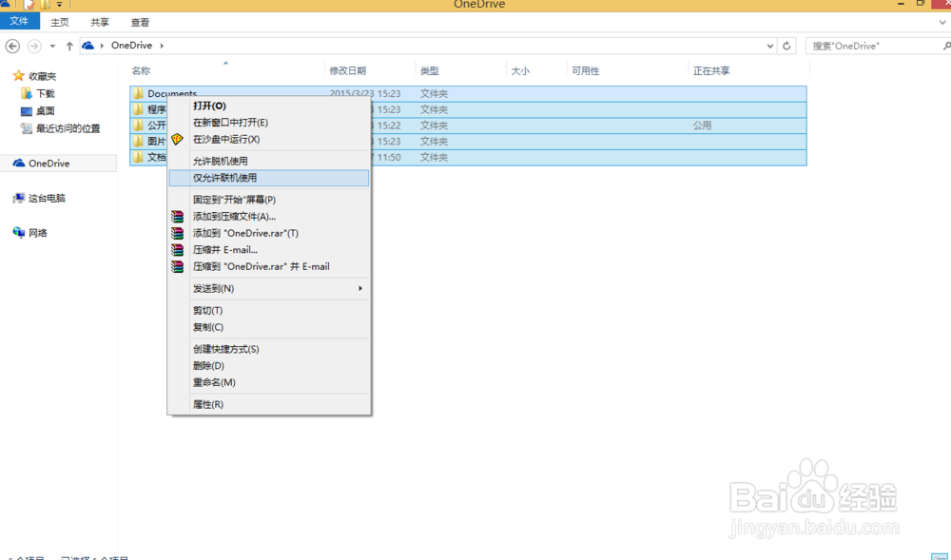Click the 11:50 modified time of 文档 row
This screenshot has width=951, height=560.
point(389,157)
